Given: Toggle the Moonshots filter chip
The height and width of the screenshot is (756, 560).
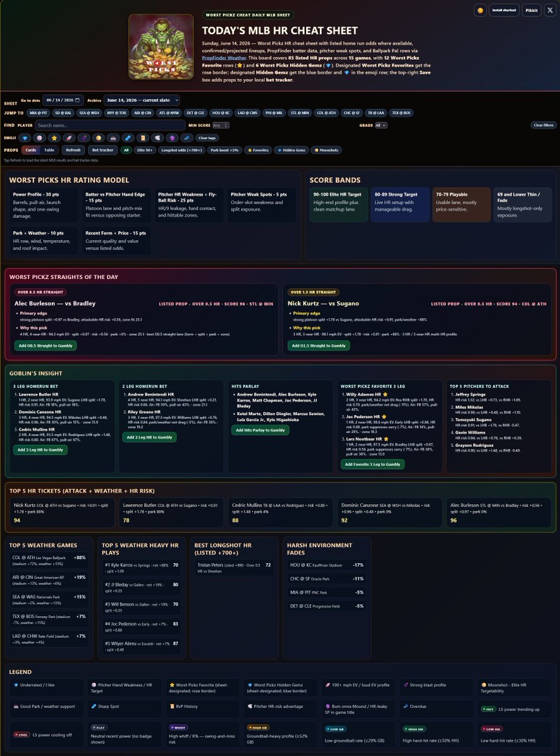Looking at the screenshot, I should pos(327,150).
